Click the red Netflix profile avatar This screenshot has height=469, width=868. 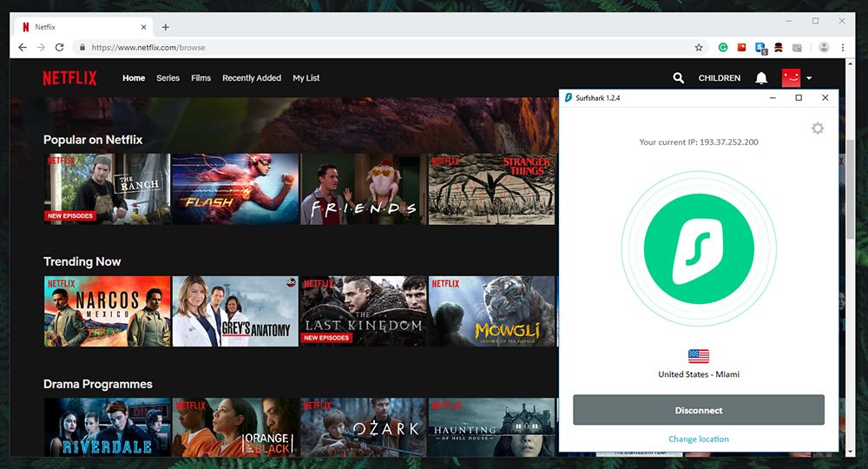[x=791, y=77]
